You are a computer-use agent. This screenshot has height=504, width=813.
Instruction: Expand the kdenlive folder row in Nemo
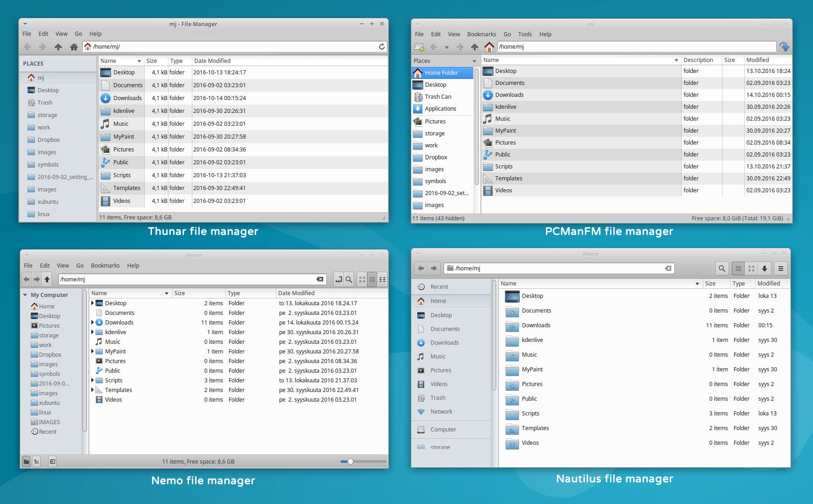[92, 332]
